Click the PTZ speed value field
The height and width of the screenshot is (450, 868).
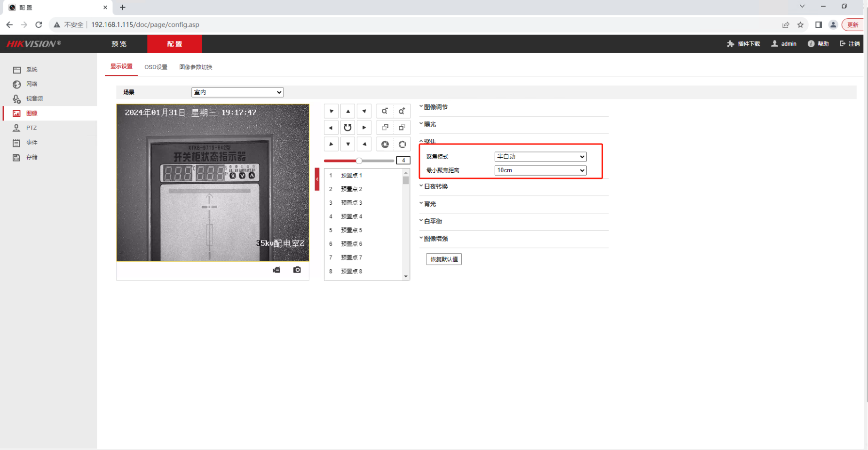point(403,161)
